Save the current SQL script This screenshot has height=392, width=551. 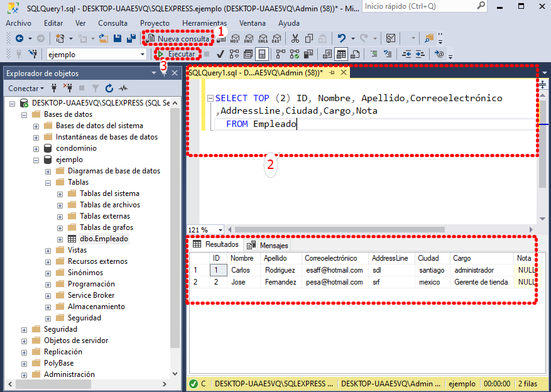pos(116,38)
